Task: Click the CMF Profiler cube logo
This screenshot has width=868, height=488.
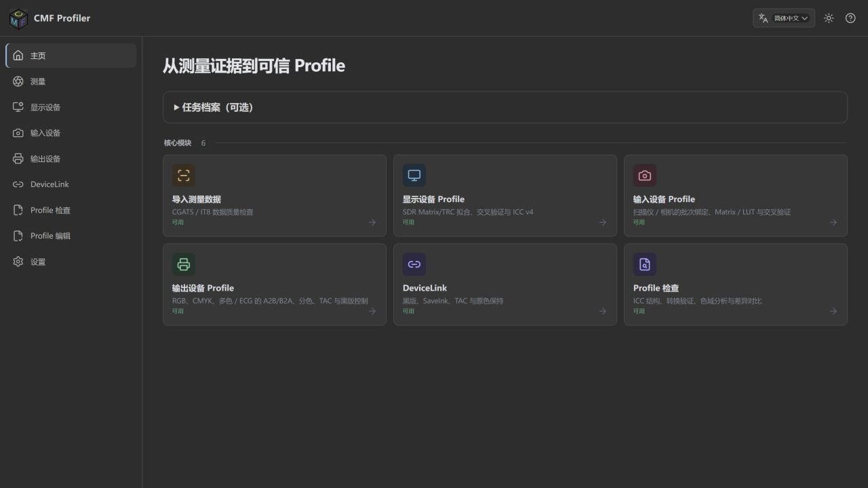Action: [x=18, y=18]
